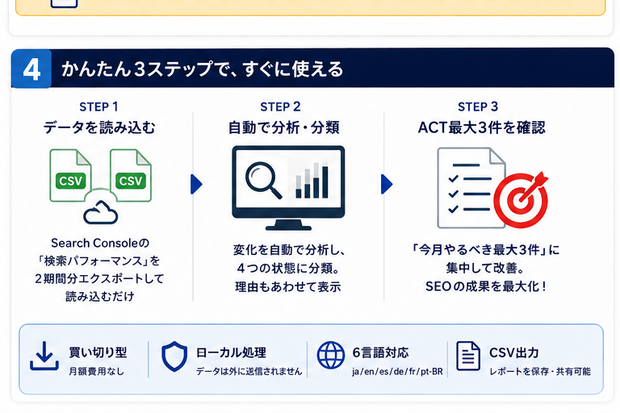Click the STEP 1 label
Screen dimensions: 620x413
point(99,107)
